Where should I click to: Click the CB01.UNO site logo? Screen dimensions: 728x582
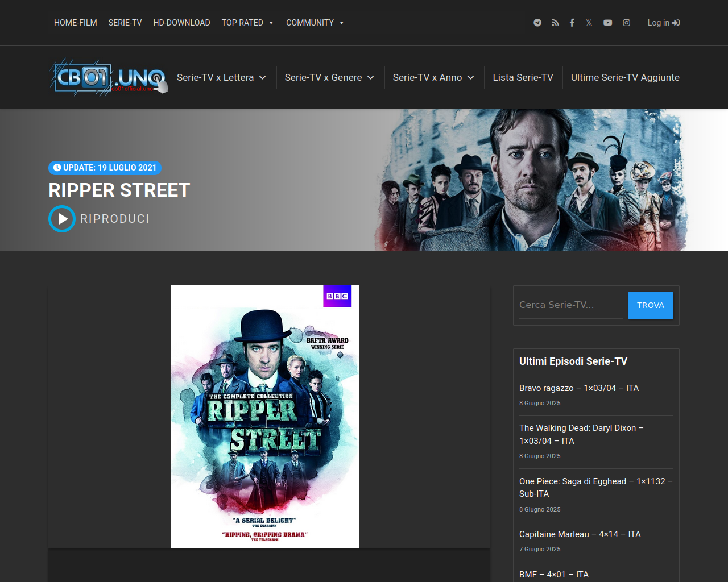click(109, 77)
